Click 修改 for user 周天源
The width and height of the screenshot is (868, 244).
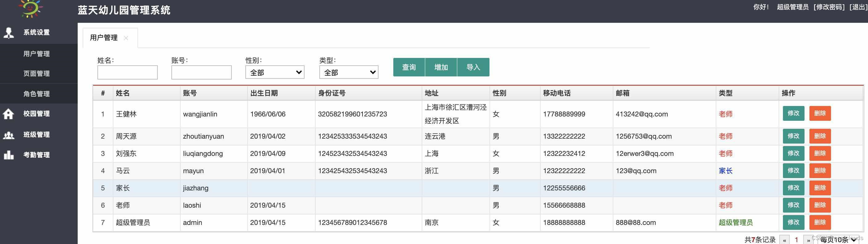[x=793, y=136]
